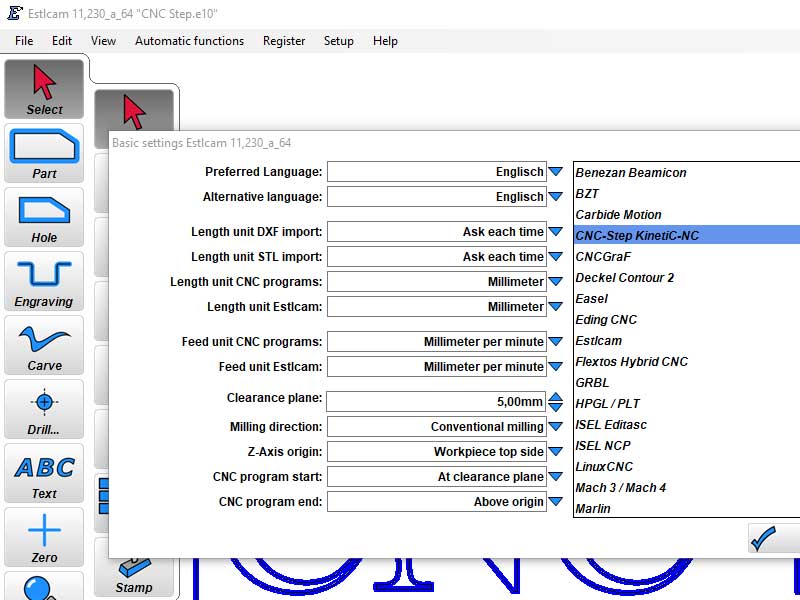Select GRBL from the controller list

point(592,383)
